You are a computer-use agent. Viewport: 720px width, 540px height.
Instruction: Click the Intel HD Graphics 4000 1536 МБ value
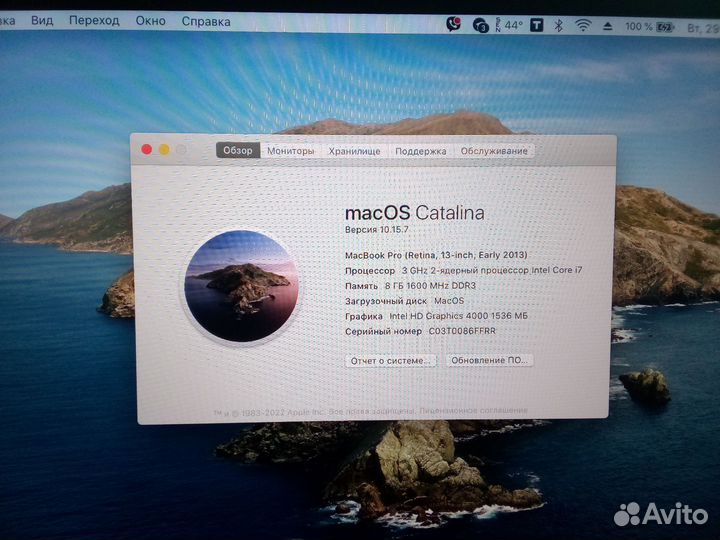[458, 316]
